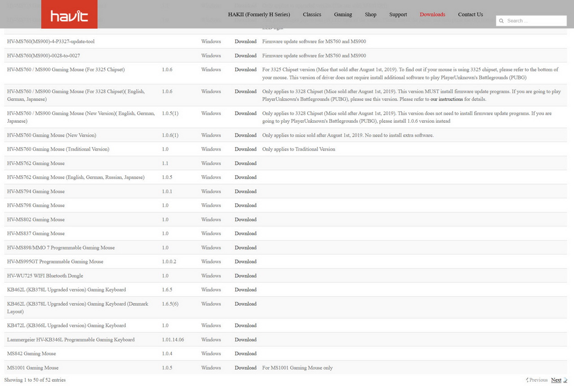This screenshot has height=392, width=574.
Task: Download HV-WU725 WIFI Bluetooth Dongle driver
Action: 245,276
